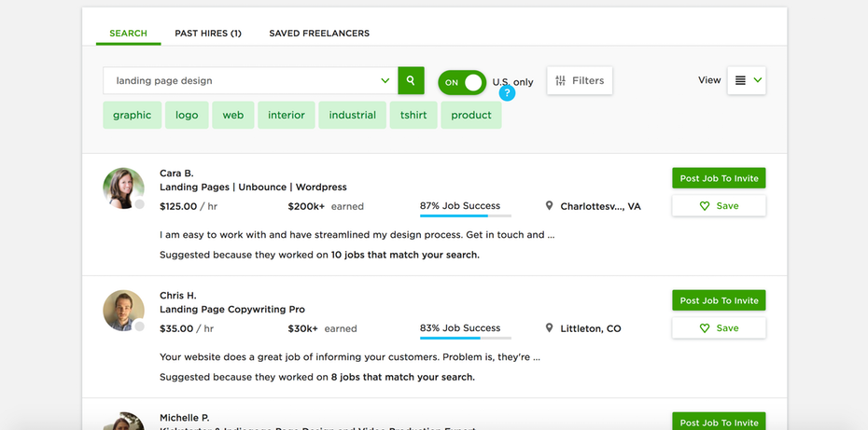
Task: Click the heart icon to save Chris H.
Action: coord(705,328)
